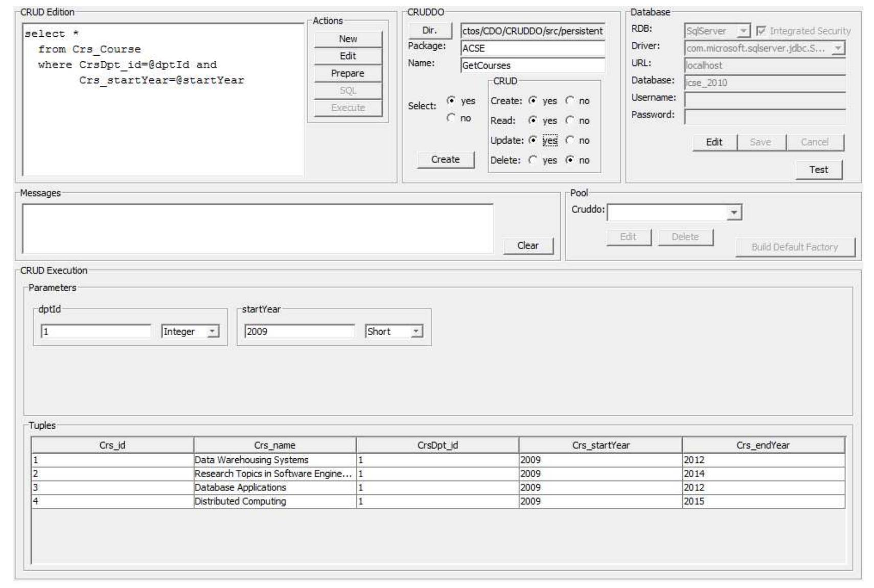Select the 'Database Applications' cell
Viewport: 874px width, 588px height.
[275, 487]
